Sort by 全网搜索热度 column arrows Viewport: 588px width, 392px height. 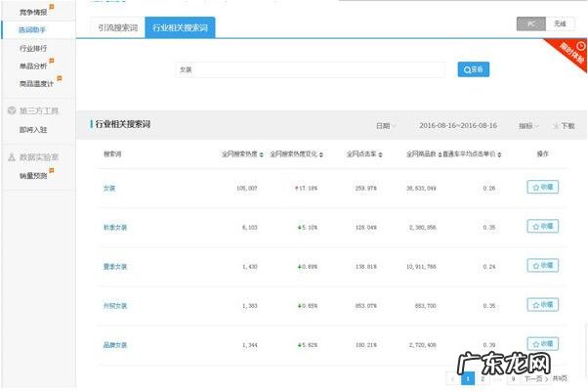262,154
